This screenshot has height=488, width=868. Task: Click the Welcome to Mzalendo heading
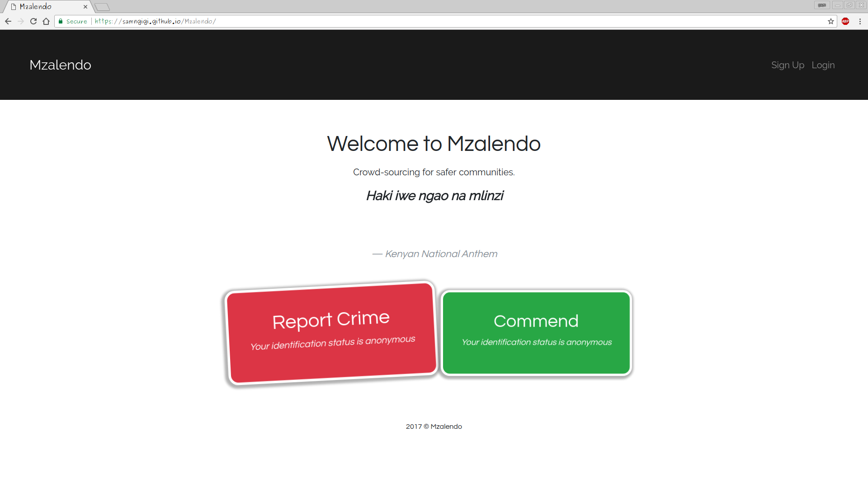click(x=434, y=144)
